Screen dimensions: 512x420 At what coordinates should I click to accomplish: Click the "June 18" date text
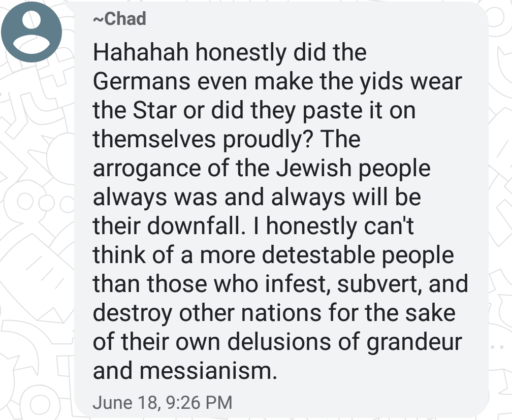pos(126,403)
